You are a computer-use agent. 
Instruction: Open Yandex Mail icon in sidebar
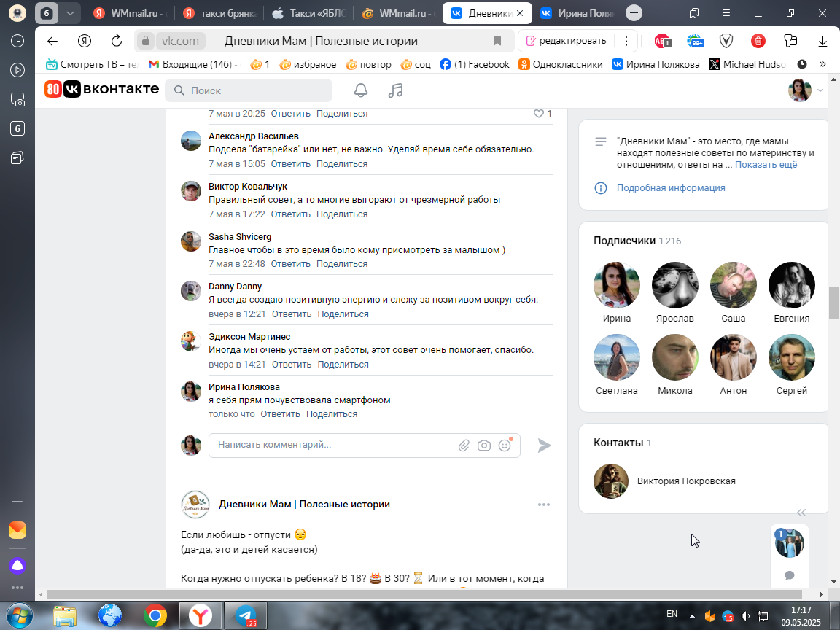(17, 530)
